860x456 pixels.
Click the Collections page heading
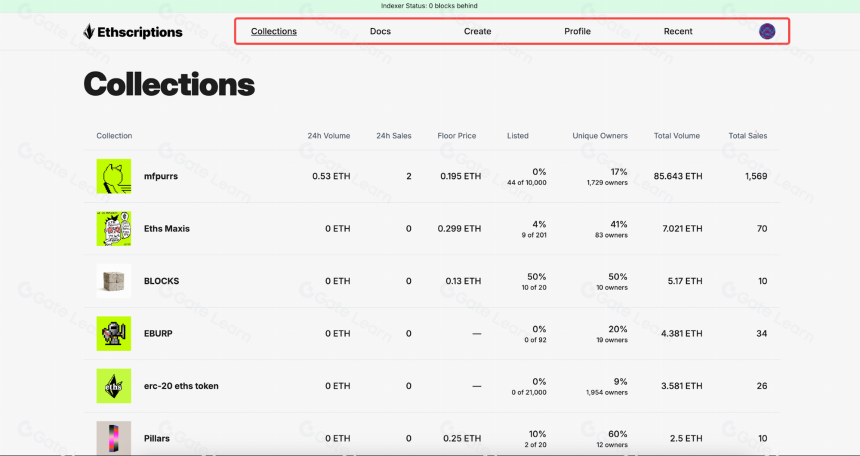(x=169, y=84)
